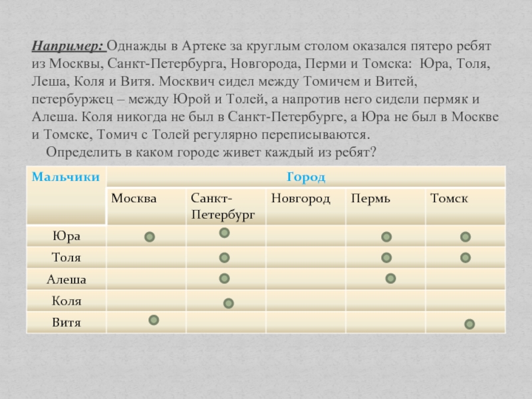Select the Коля row label
532x399 pixels.
(66, 301)
